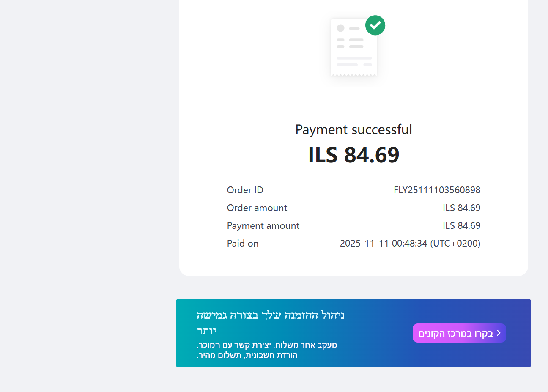Click the large bold ILS 84.69 total
Image resolution: width=548 pixels, height=392 pixels.
[353, 155]
